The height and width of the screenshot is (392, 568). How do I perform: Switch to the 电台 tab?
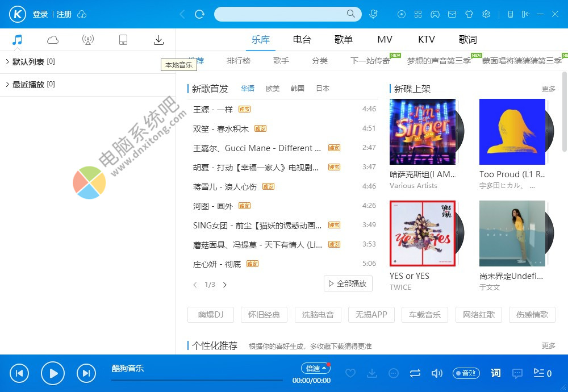coord(302,40)
